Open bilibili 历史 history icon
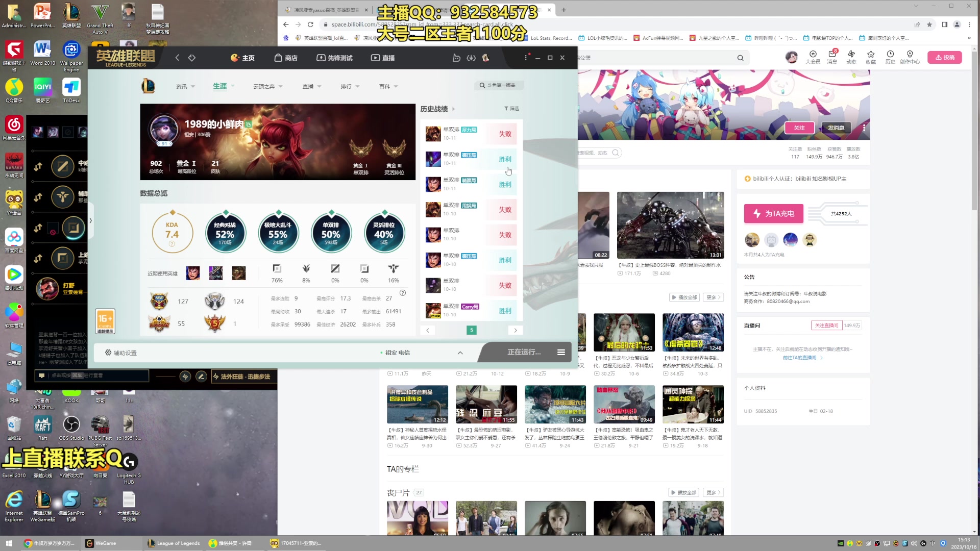This screenshot has width=980, height=551. tap(890, 57)
